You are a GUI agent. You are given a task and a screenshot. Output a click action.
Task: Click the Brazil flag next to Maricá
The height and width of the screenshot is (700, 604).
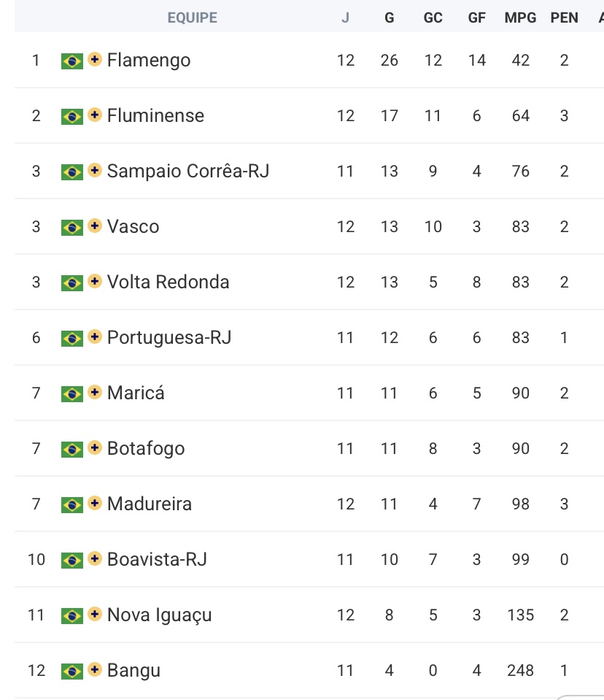(x=71, y=394)
